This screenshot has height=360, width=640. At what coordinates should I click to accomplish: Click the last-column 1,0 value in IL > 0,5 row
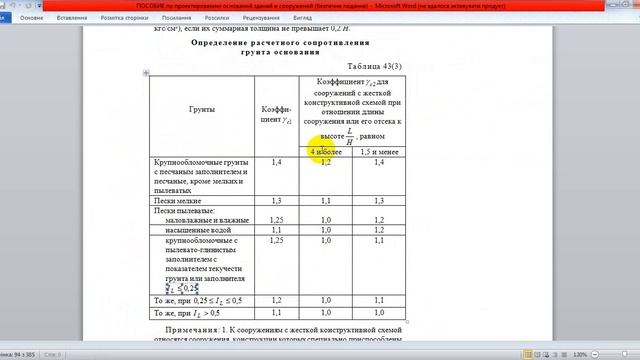click(379, 313)
